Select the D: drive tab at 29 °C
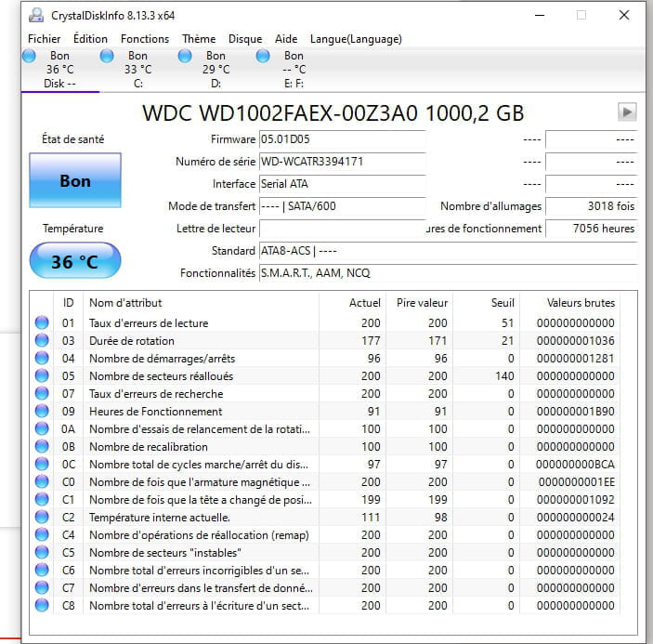 point(215,70)
